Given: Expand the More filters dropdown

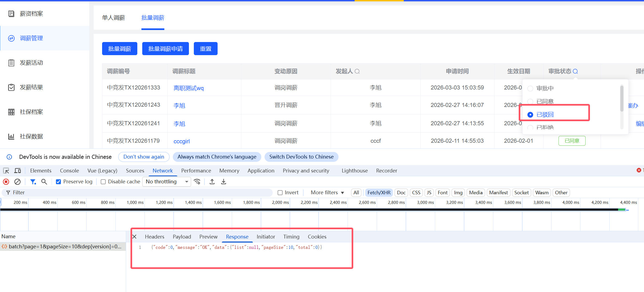Looking at the screenshot, I should [327, 193].
